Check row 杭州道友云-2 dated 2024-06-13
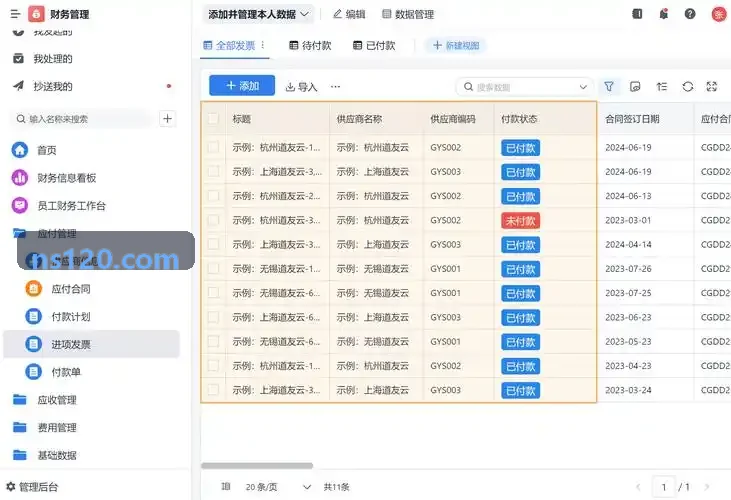731x500 pixels. click(213, 196)
